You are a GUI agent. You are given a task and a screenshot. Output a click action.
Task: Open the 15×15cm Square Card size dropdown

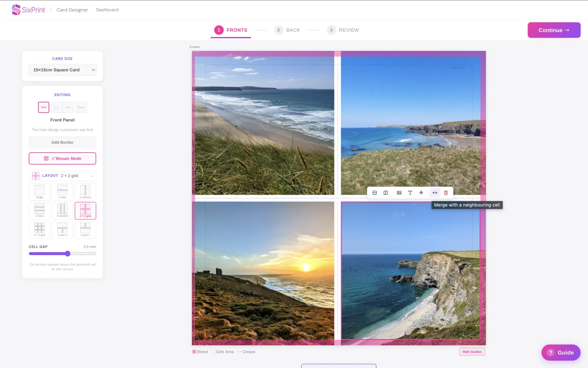coord(63,70)
